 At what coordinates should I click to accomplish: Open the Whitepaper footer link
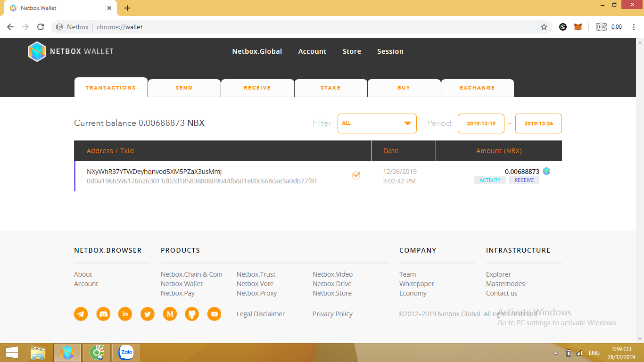pyautogui.click(x=417, y=284)
